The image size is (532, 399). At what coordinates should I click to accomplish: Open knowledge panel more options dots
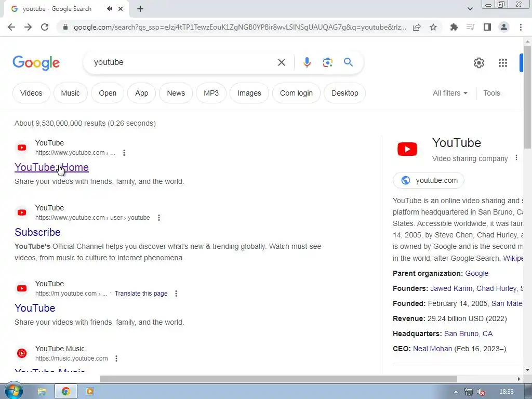516,158
